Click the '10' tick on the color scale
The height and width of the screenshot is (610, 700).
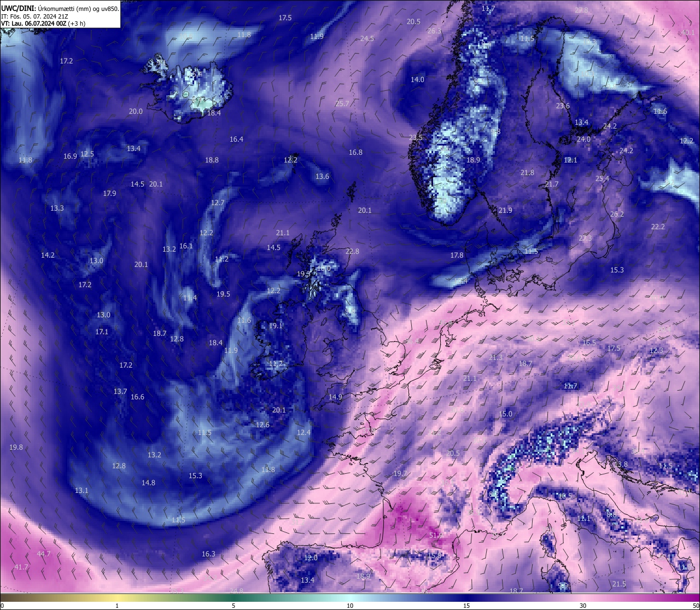coord(350,606)
